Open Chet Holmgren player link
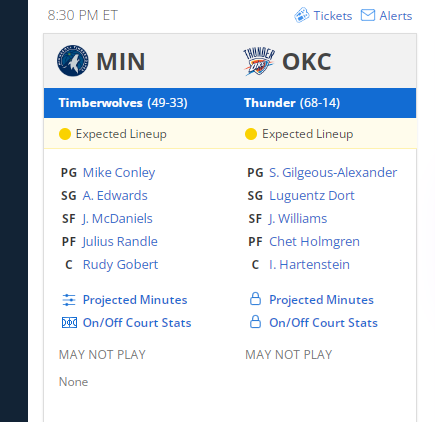The height and width of the screenshot is (422, 435). tap(314, 242)
